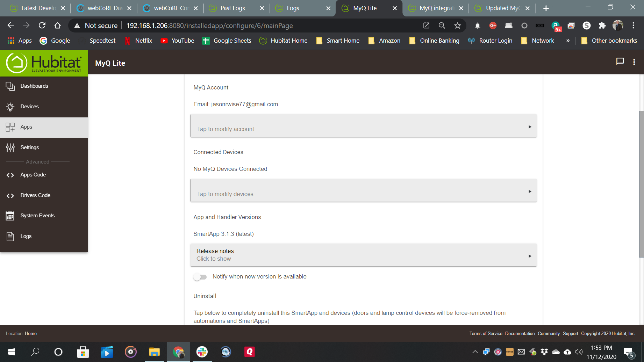Switch to the webCoRE Dashboard tab

click(x=105, y=8)
